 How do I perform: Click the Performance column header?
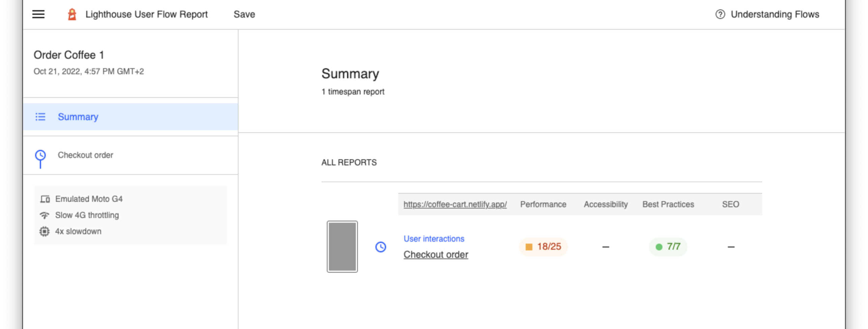coord(543,204)
